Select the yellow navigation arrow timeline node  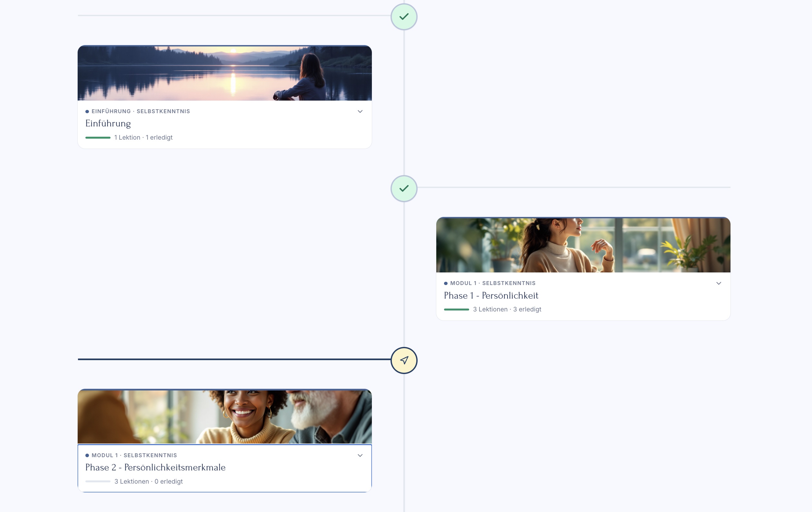[x=404, y=360]
